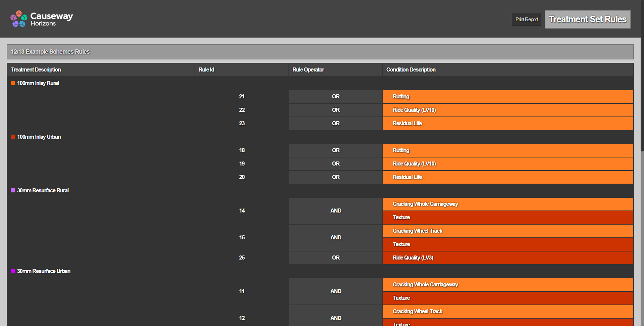Click the AND operator for rule 14
644x326 pixels.
(336, 211)
